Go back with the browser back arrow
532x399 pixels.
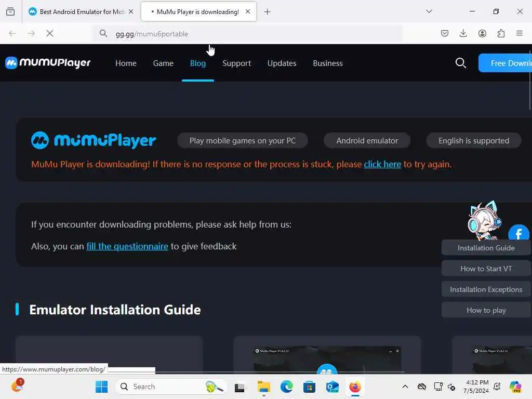tap(12, 33)
